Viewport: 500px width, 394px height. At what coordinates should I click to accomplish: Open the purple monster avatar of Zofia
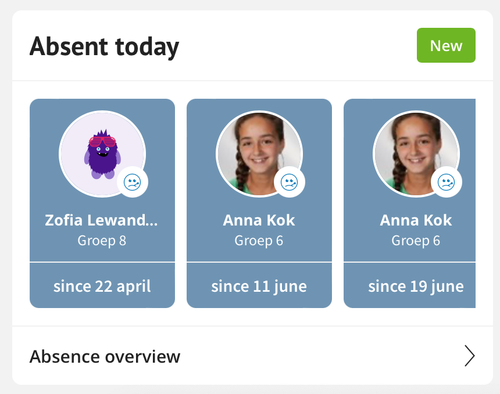102,154
